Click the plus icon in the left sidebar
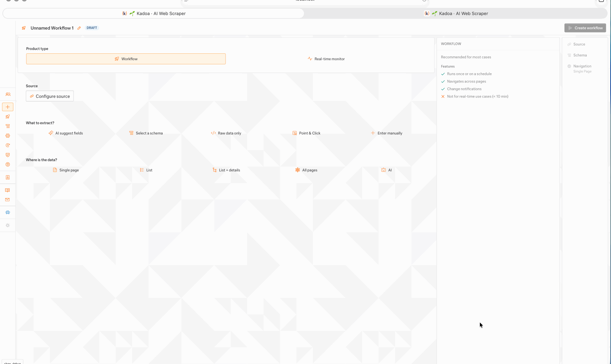The height and width of the screenshot is (364, 611). click(8, 107)
